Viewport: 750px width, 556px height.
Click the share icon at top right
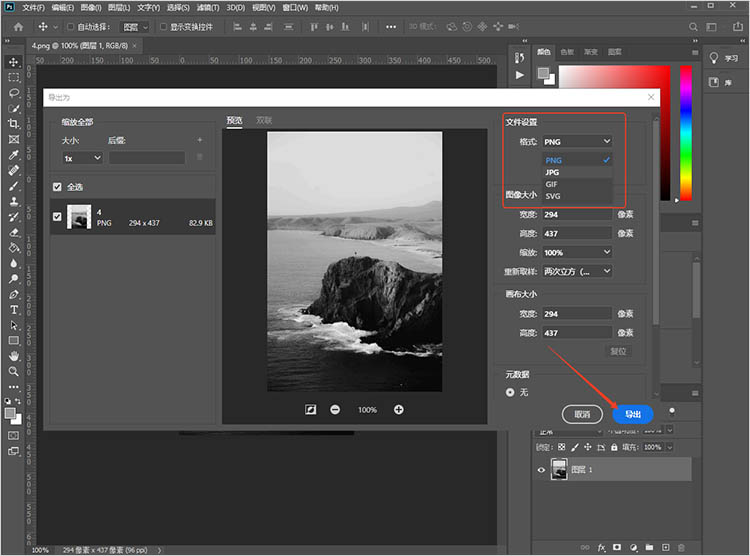point(738,27)
